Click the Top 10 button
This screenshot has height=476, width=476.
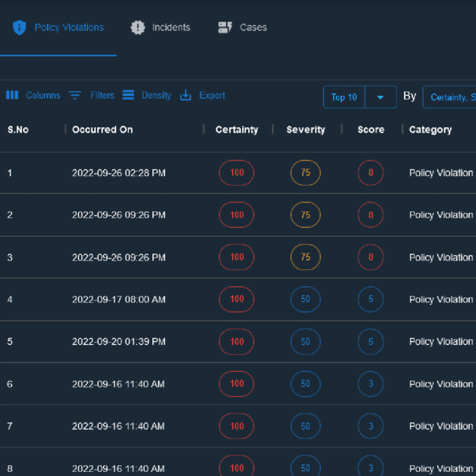[x=344, y=97]
